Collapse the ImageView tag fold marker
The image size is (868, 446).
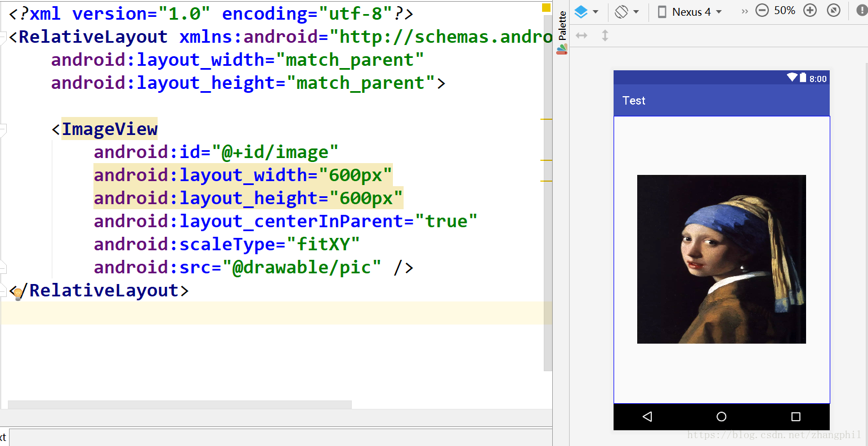point(2,130)
